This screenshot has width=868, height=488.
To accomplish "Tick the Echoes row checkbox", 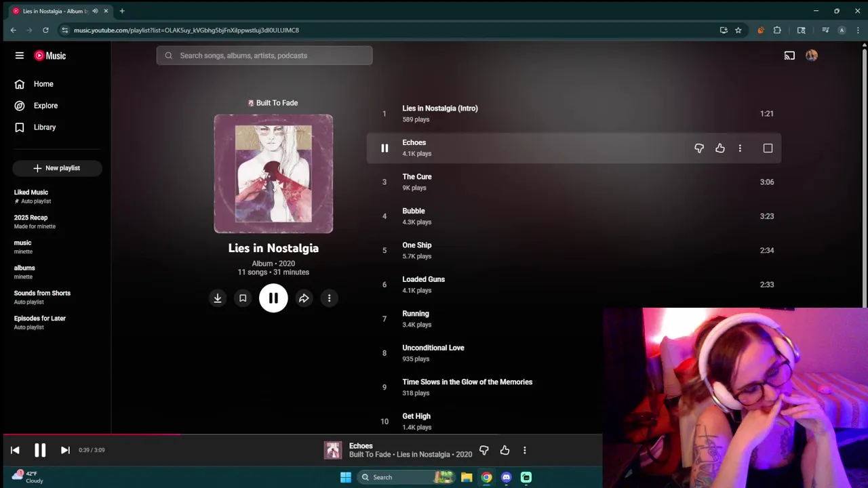I will [768, 148].
